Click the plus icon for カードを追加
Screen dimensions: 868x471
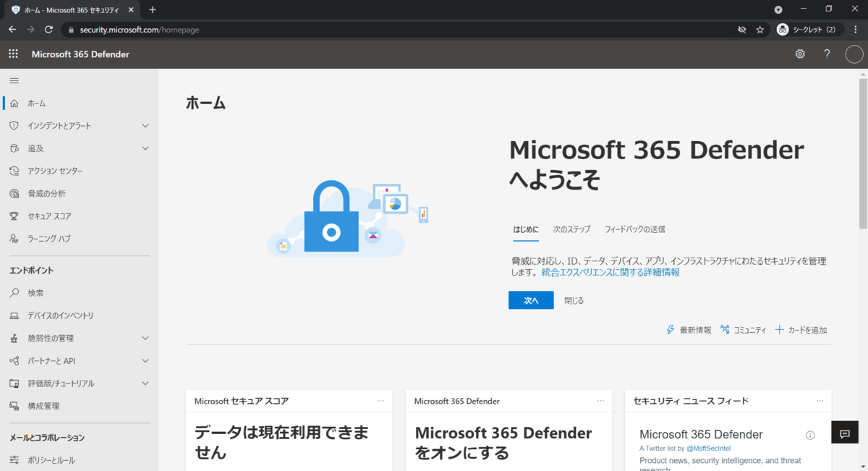coord(779,330)
